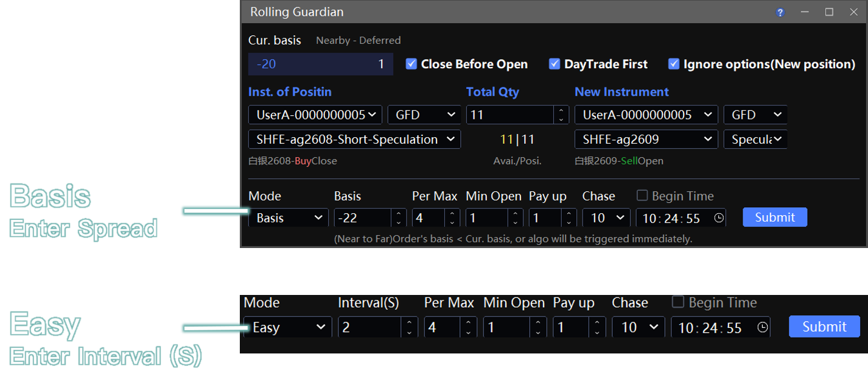Click the Rolling Guardian title text
This screenshot has width=868, height=376.
297,12
